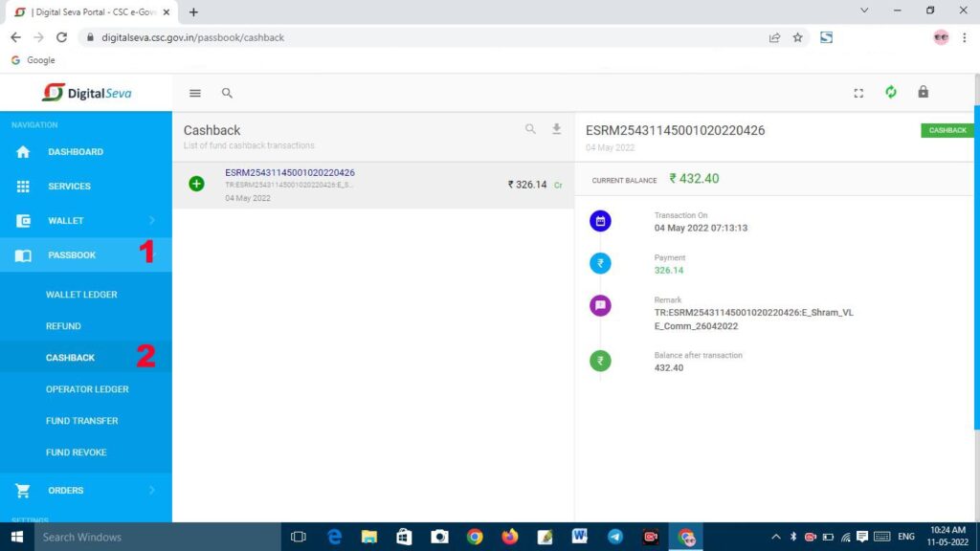Open File Explorer from taskbar

[369, 537]
